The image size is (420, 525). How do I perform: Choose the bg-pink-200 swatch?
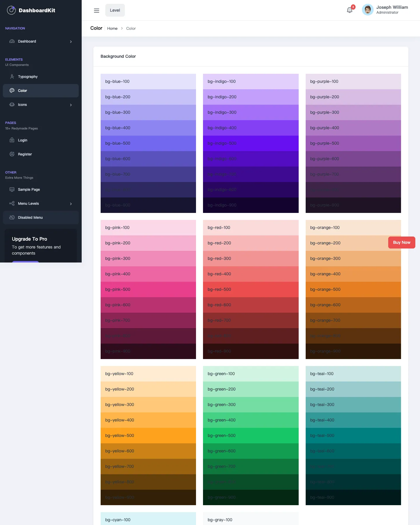click(x=148, y=243)
